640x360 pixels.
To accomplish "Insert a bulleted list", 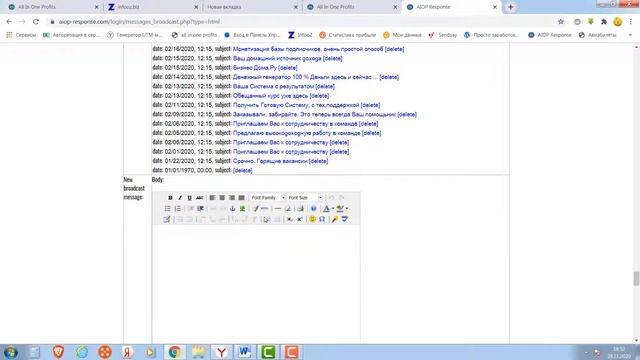I will tap(168, 209).
